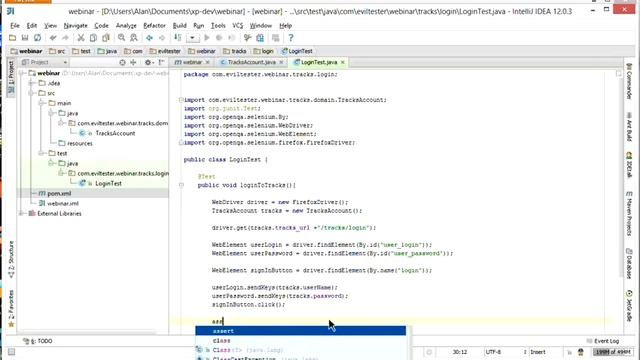
Task: Click the UTF-8 encoding status entry
Action: (x=493, y=352)
